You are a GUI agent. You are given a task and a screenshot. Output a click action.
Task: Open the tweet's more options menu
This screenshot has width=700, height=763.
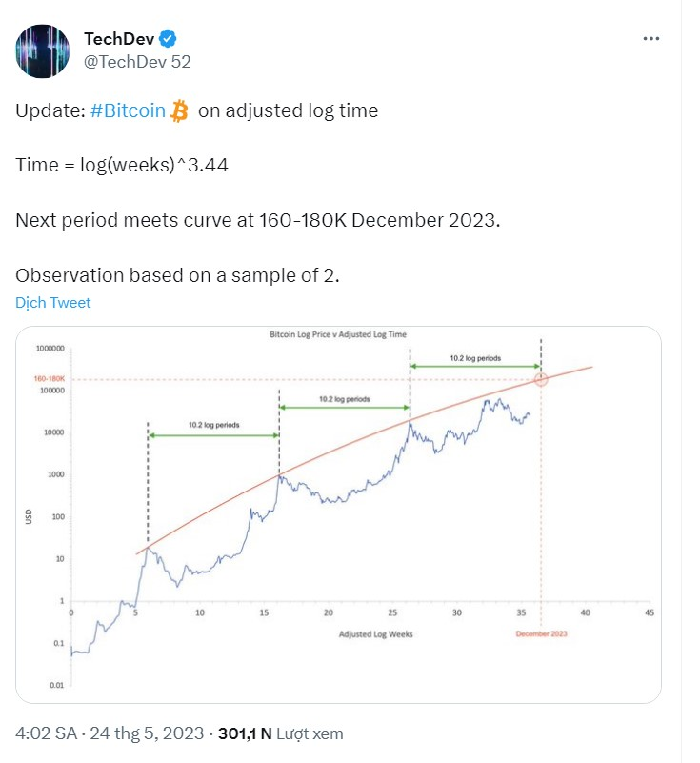651,39
